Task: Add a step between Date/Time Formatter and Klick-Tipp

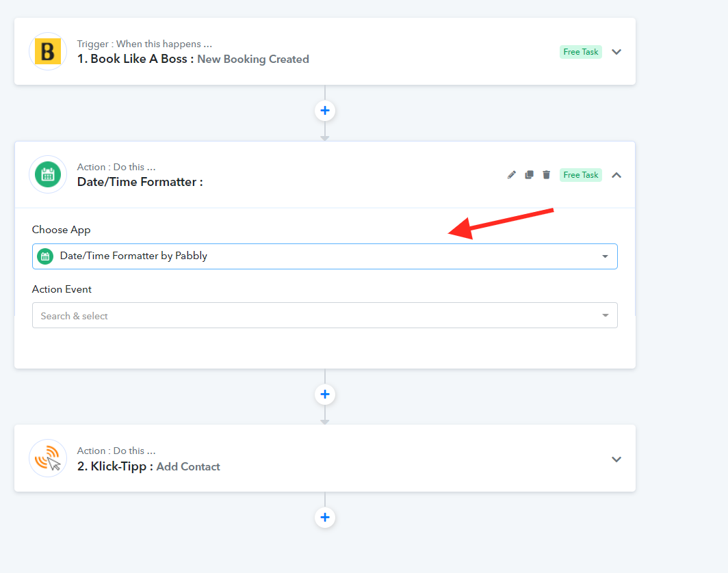Action: click(325, 395)
